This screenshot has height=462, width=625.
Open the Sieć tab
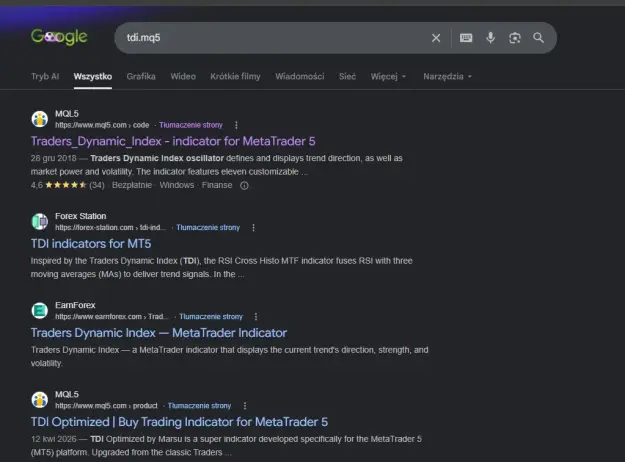pos(347,77)
